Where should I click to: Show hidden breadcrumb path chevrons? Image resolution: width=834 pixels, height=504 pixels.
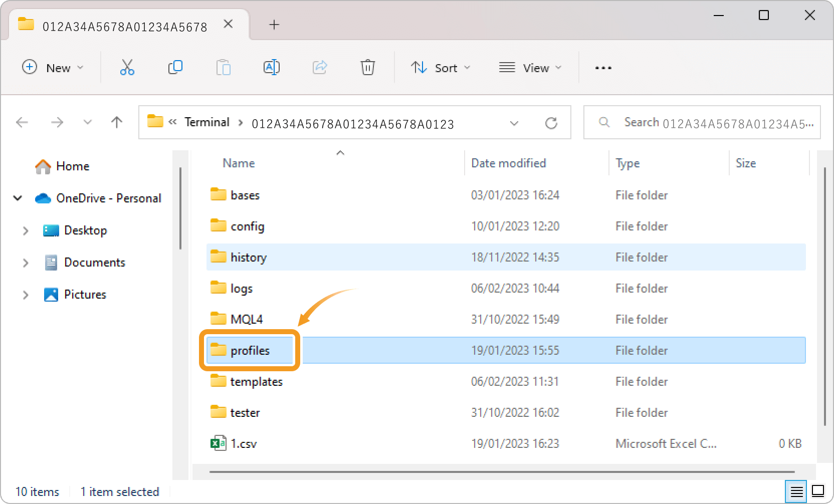point(173,122)
